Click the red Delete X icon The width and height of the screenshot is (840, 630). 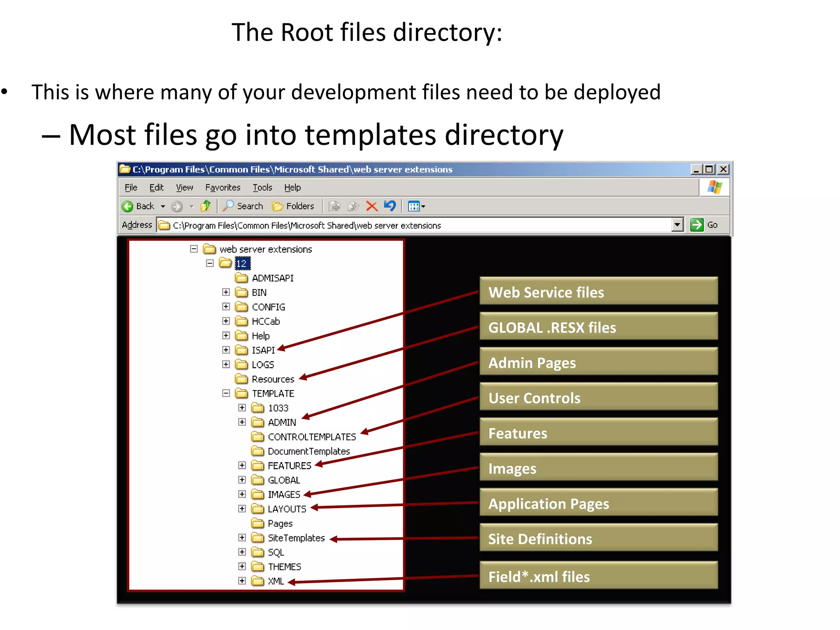[372, 206]
